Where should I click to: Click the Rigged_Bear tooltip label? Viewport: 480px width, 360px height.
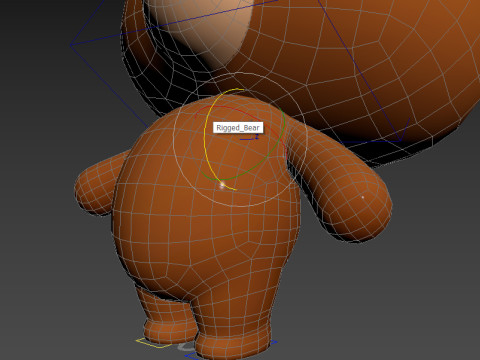click(238, 128)
